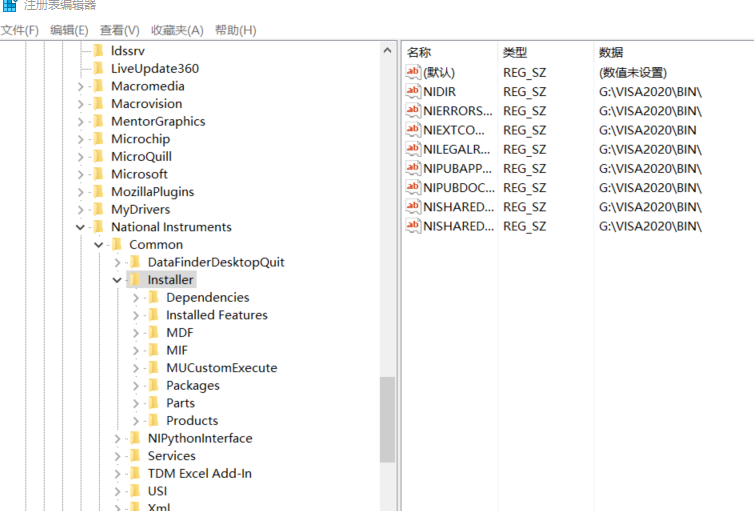Collapse the Common key
Image resolution: width=754 pixels, height=511 pixels.
pos(99,245)
